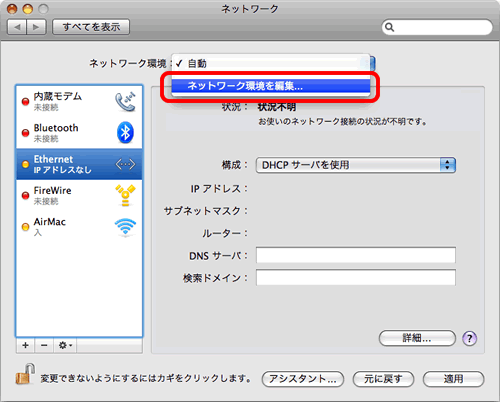This screenshot has height=402, width=500.
Task: Add a service with the plus button
Action: (x=26, y=345)
